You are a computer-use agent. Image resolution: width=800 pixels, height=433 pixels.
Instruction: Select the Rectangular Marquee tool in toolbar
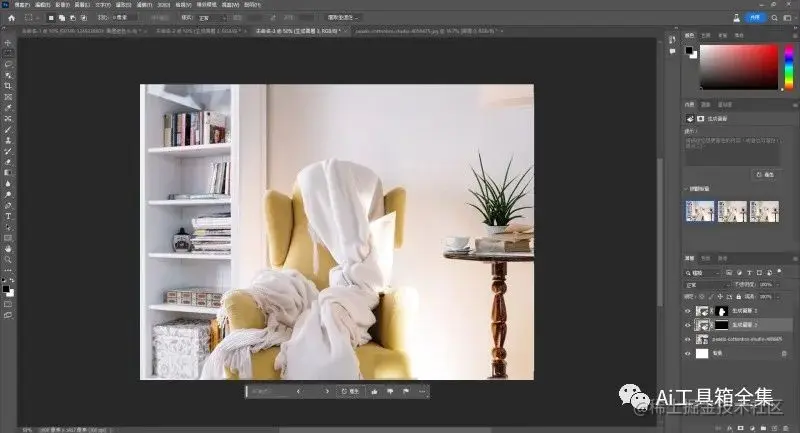click(x=8, y=54)
